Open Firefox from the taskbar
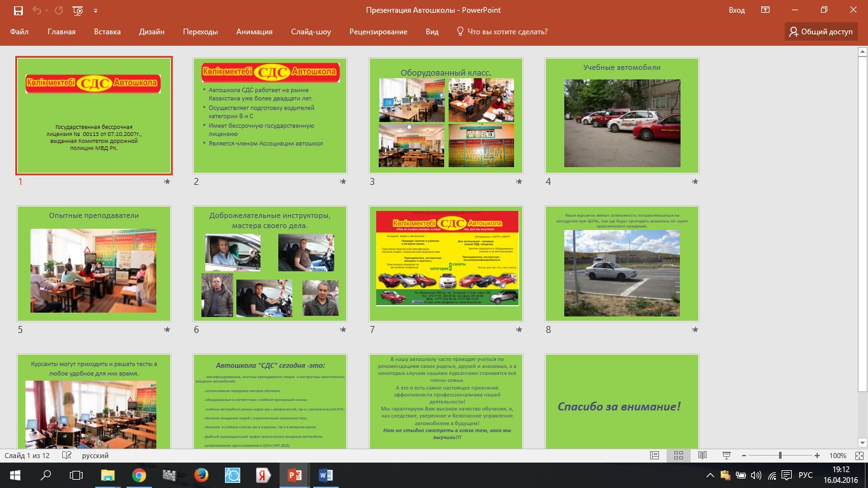Image resolution: width=868 pixels, height=488 pixels. (x=201, y=475)
